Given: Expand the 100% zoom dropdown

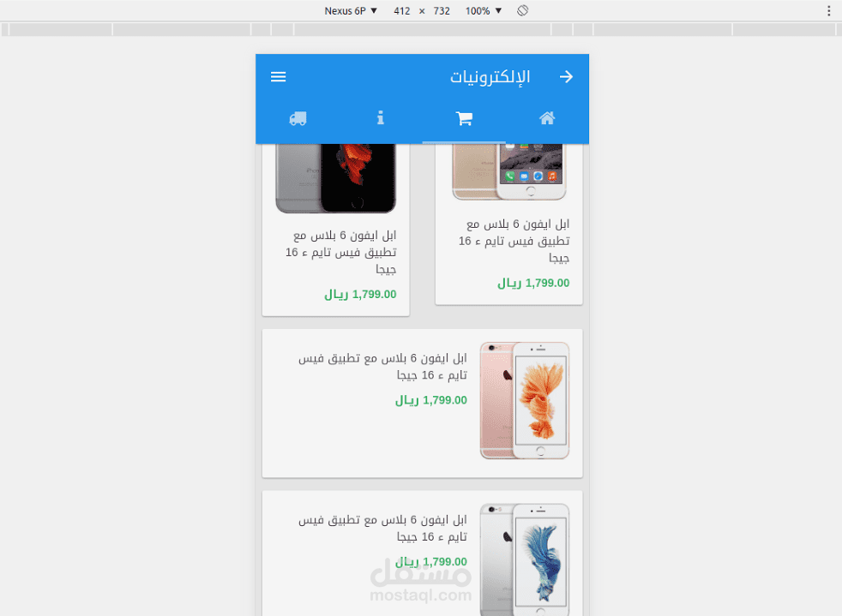Looking at the screenshot, I should point(484,11).
